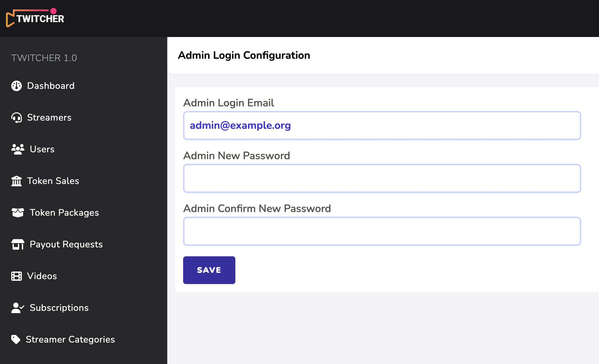Image resolution: width=599 pixels, height=364 pixels.
Task: Open Streamer Categories section
Action: tap(70, 340)
